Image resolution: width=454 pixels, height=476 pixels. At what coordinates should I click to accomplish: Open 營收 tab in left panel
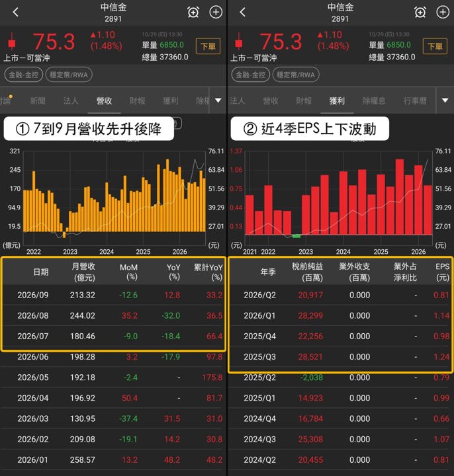click(x=104, y=100)
